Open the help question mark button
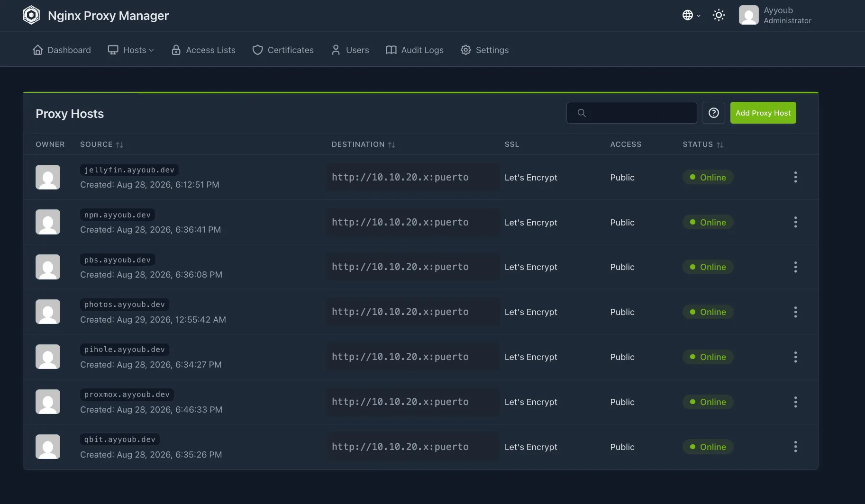 [713, 113]
